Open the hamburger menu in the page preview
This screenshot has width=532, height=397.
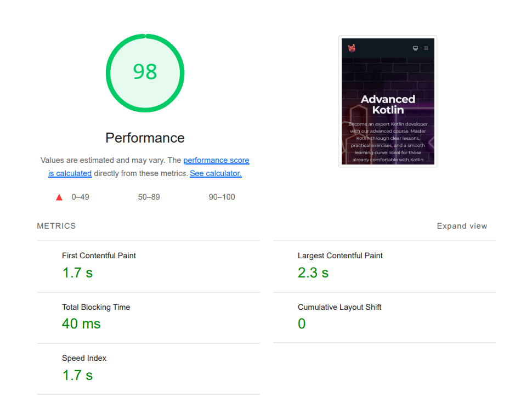tap(426, 48)
